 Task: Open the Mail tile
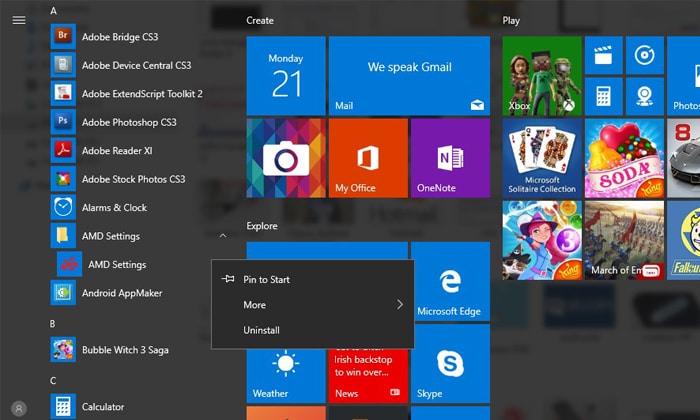[409, 76]
